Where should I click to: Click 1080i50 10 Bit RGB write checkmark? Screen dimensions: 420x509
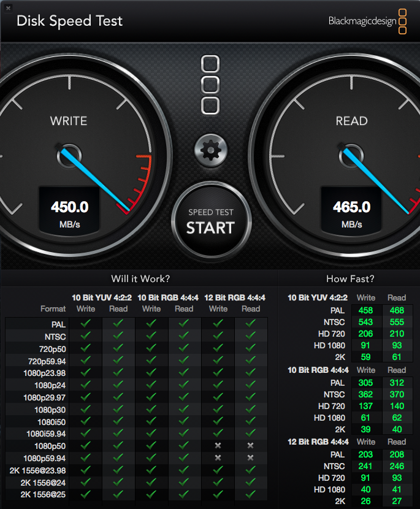point(151,421)
